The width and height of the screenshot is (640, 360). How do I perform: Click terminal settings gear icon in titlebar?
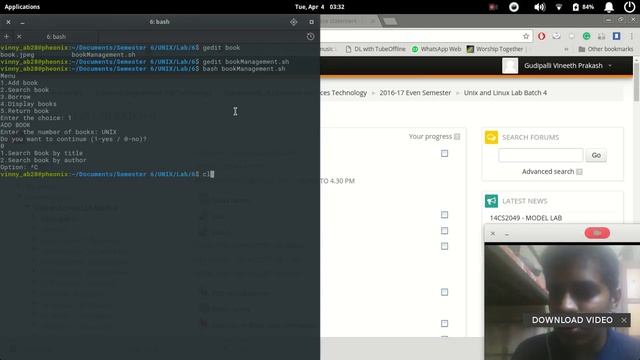[x=293, y=22]
